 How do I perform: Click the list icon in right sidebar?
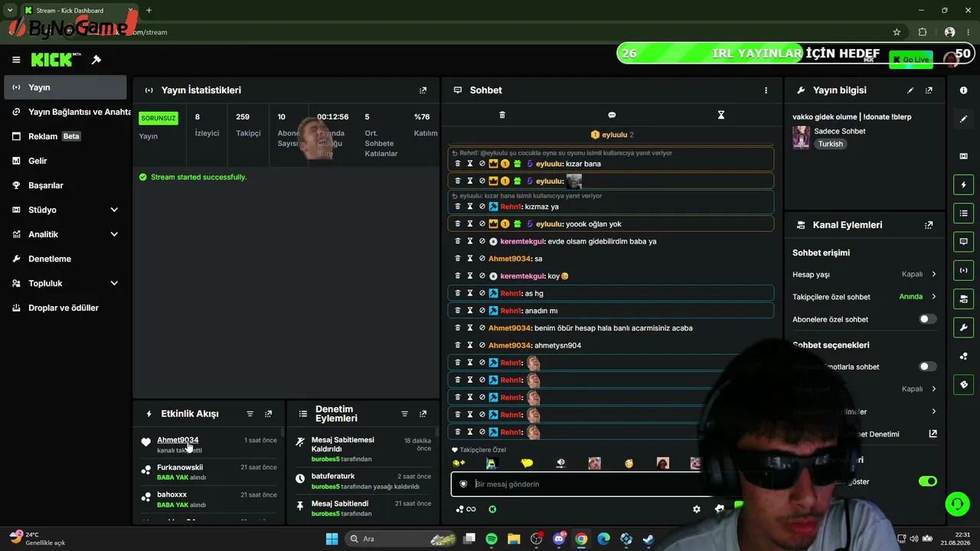(964, 213)
